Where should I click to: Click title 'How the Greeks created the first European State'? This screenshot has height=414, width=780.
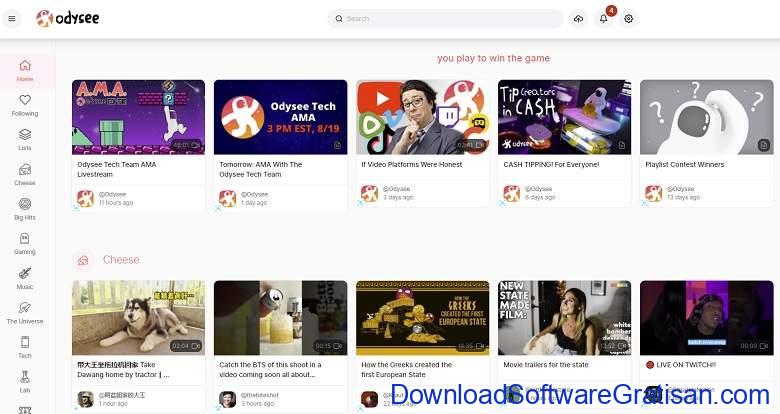coord(406,370)
